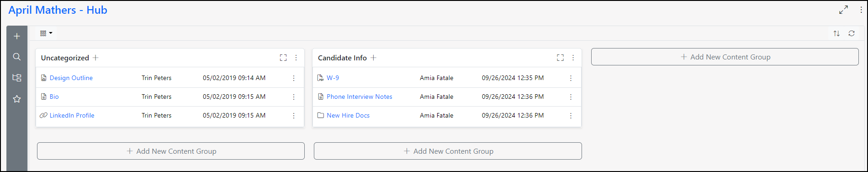Screen dimensions: 868x172
Task: Open search from the left sidebar
Action: [x=17, y=57]
